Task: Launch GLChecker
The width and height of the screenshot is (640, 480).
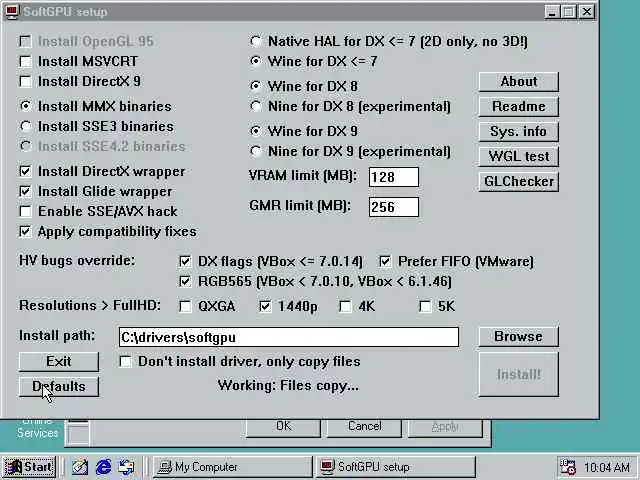Action: tap(519, 181)
